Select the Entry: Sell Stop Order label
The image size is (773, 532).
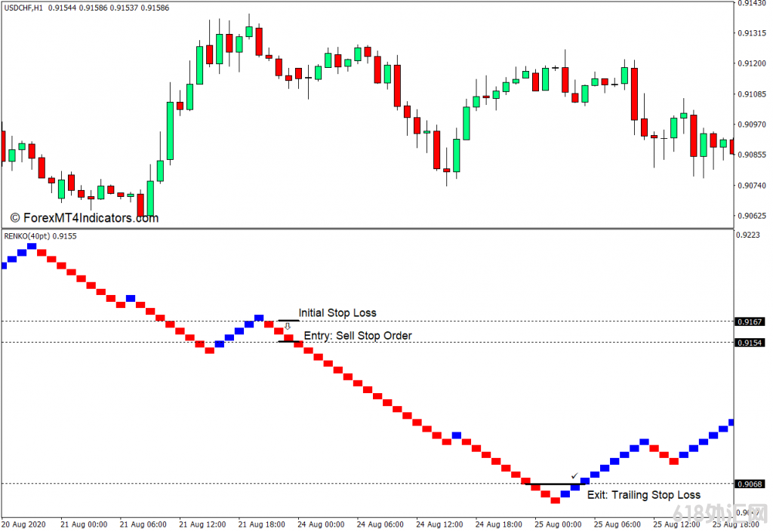[358, 335]
